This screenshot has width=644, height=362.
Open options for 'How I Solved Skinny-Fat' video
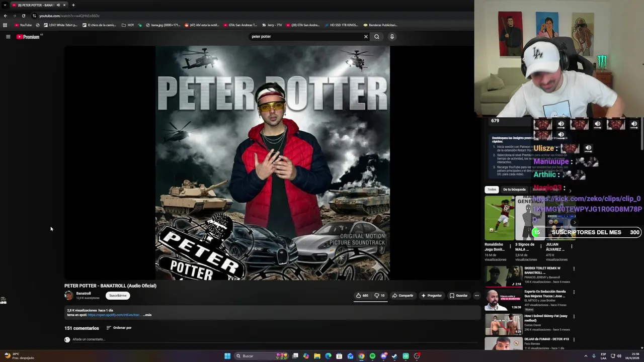(x=574, y=317)
